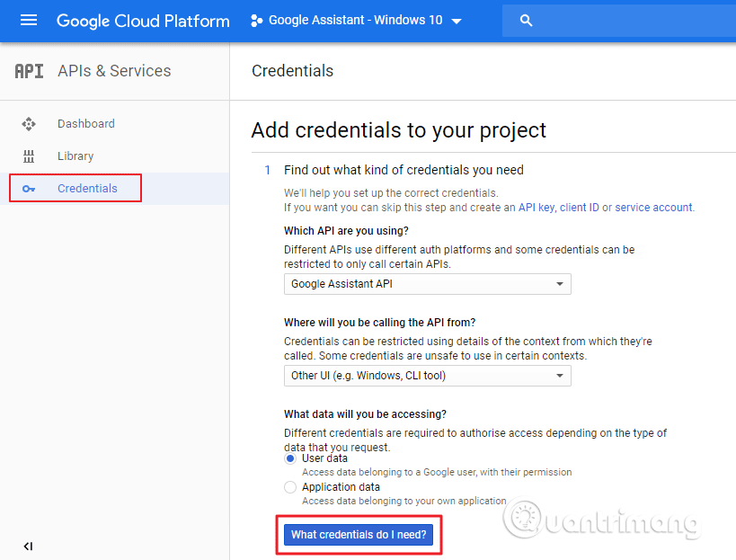Open the project selector 'Google Assistant - Windows 10'
This screenshot has height=560, width=736.
point(355,20)
